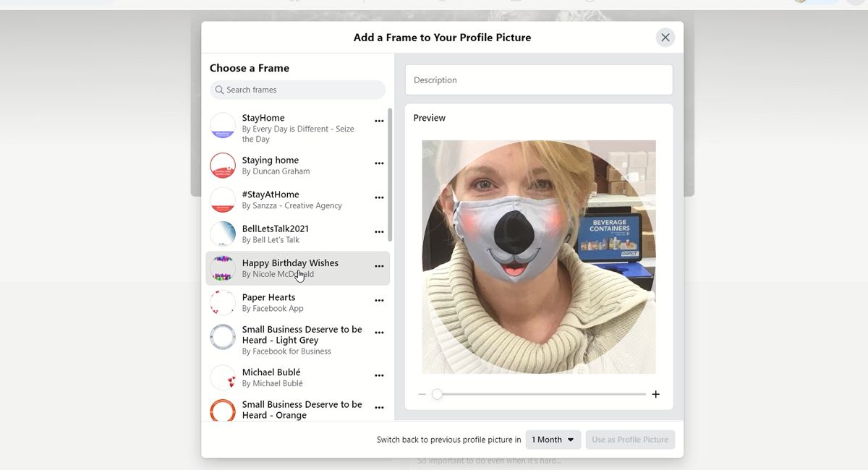The image size is (868, 470).
Task: Open options menu for Paper Hearts frame
Action: tap(379, 300)
